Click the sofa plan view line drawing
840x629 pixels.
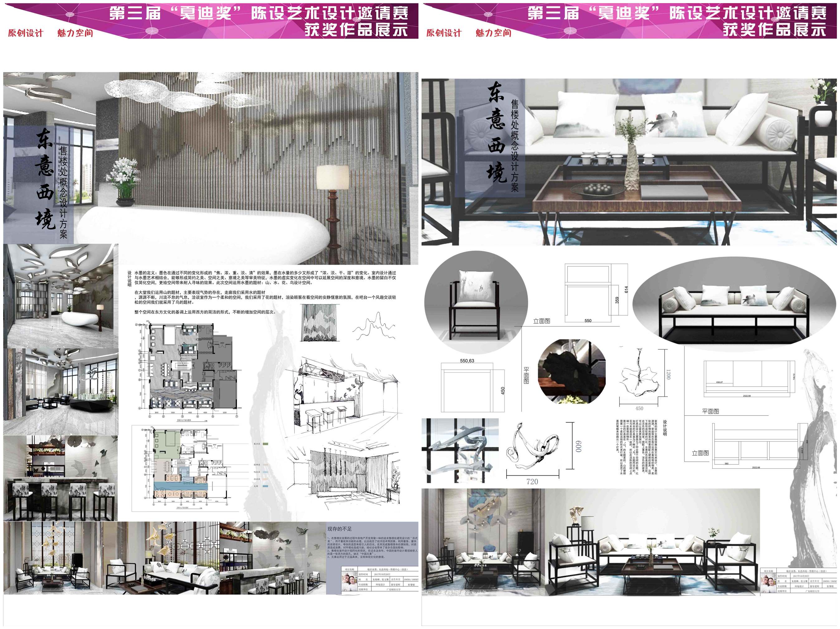[x=749, y=378]
